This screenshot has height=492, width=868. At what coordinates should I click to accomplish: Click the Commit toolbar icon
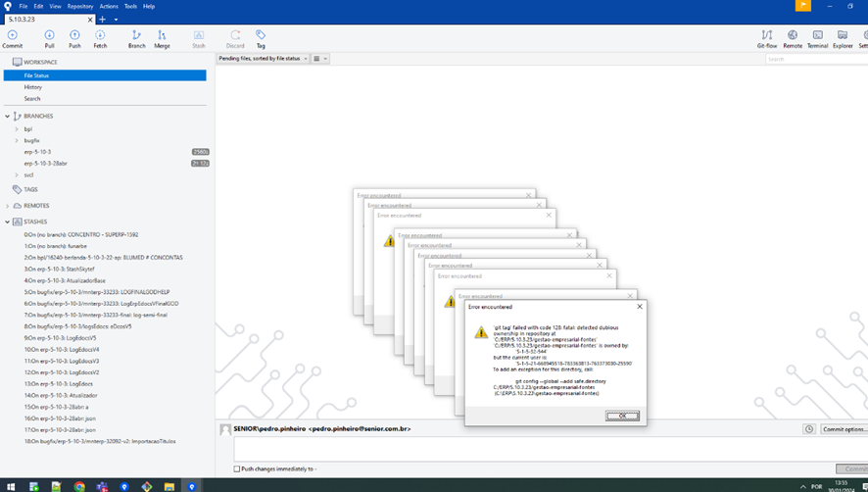click(x=12, y=39)
